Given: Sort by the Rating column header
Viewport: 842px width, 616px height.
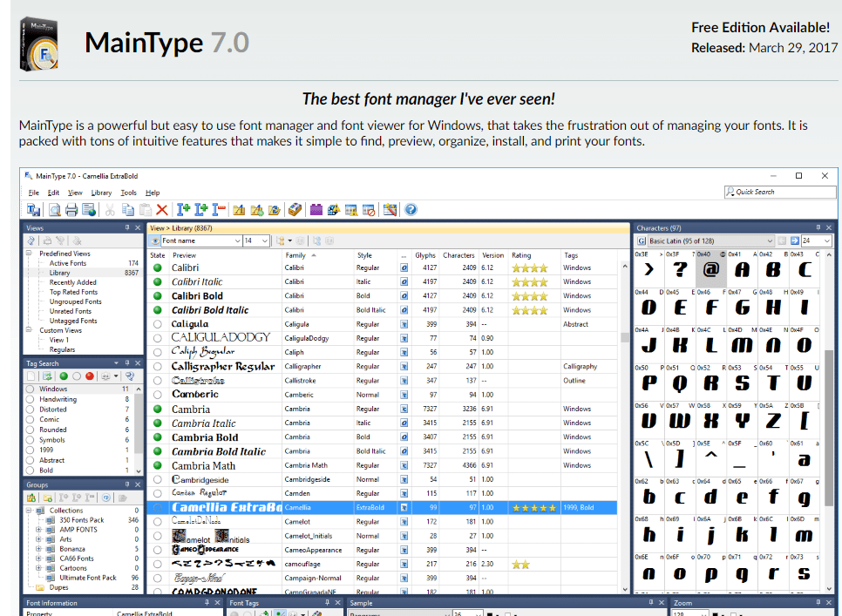Looking at the screenshot, I should point(534,255).
